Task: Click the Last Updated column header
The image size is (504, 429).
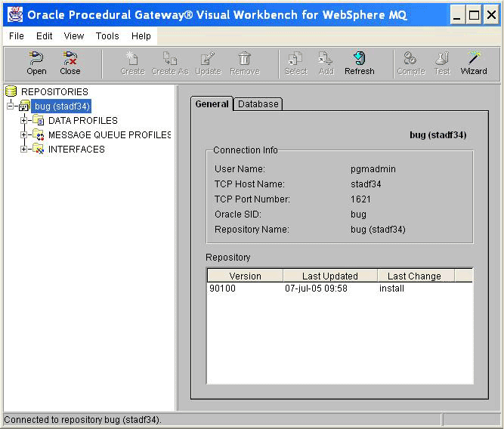Action: click(x=329, y=276)
